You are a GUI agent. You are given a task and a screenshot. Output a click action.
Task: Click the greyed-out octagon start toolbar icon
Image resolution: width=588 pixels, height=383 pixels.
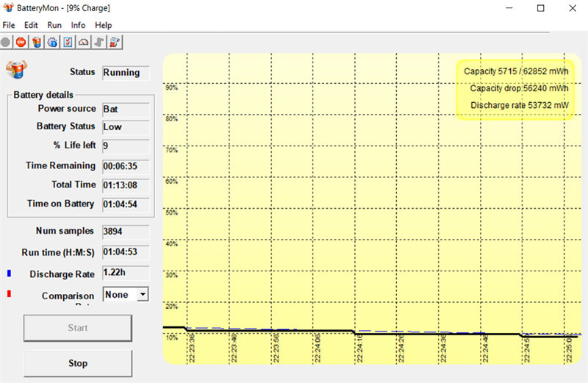click(5, 43)
